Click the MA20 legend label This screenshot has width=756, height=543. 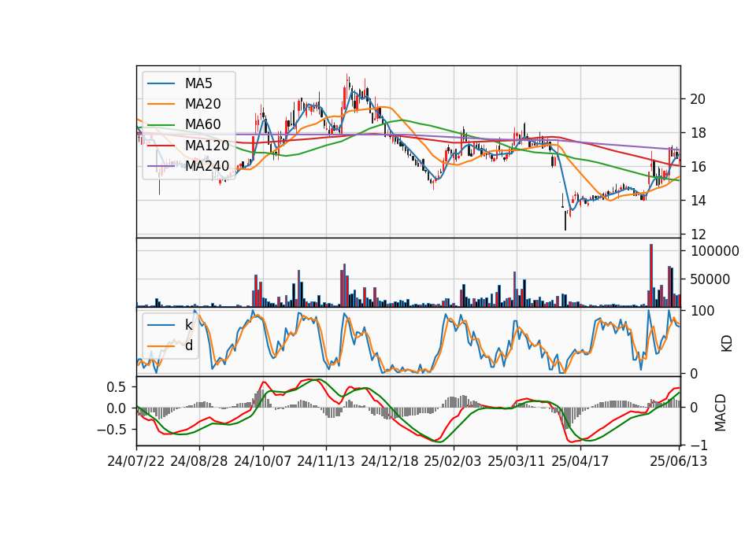(x=202, y=104)
